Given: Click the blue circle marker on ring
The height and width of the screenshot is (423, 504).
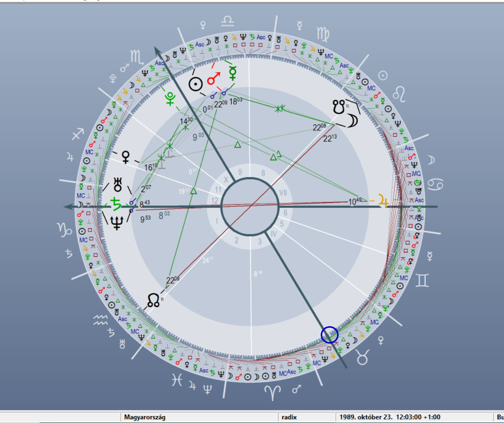Looking at the screenshot, I should tap(330, 335).
